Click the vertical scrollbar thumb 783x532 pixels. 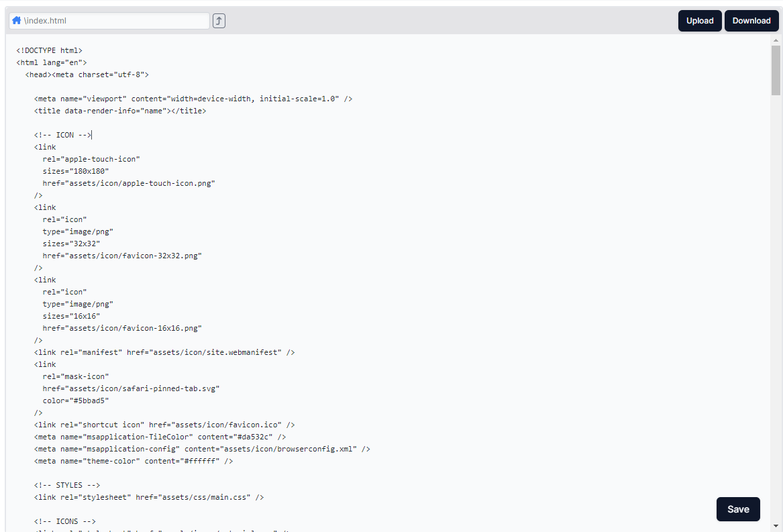click(776, 70)
